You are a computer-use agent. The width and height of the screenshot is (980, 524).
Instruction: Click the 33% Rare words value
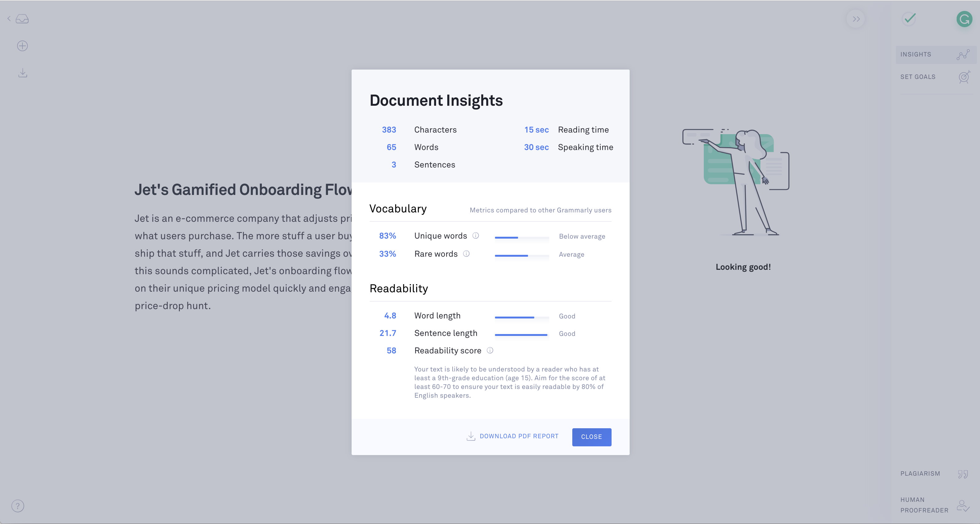pyautogui.click(x=387, y=254)
